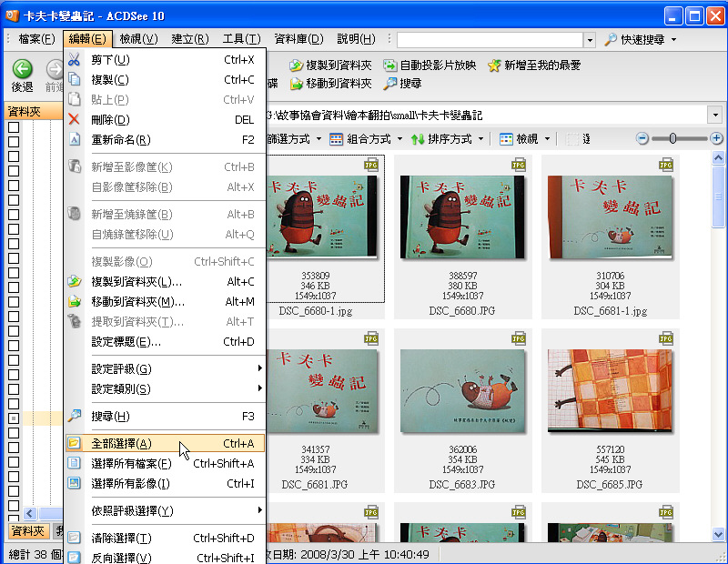Click the folder pane's scroll-left arrow

[30, 513]
